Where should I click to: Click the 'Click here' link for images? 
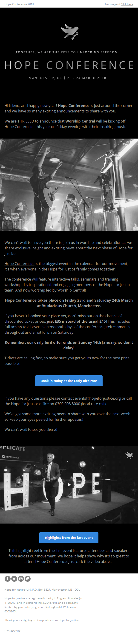[127, 4]
